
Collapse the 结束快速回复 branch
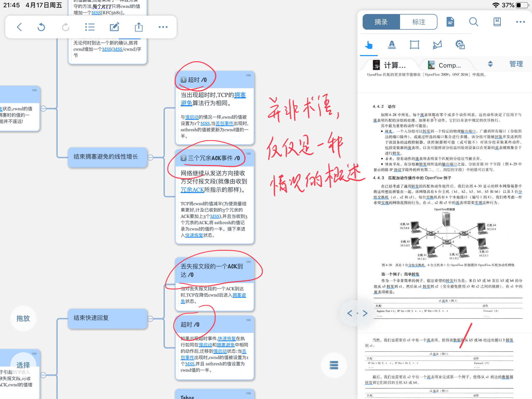pyautogui.click(x=150, y=318)
